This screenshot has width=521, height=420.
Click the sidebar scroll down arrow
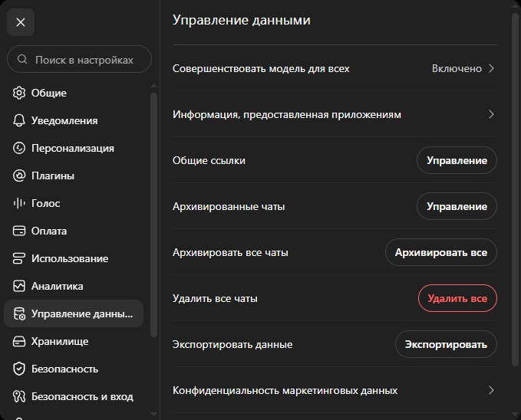(x=153, y=414)
